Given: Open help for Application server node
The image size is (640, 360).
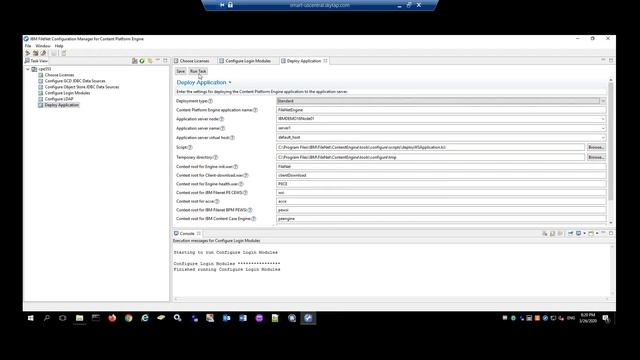Looking at the screenshot, I should [x=222, y=119].
